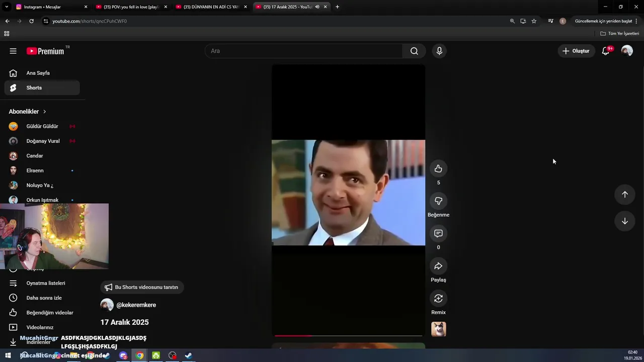Viewport: 644px width, 362px height.
Task: Seek using the Short's red progress bar
Action: pyautogui.click(x=348, y=335)
